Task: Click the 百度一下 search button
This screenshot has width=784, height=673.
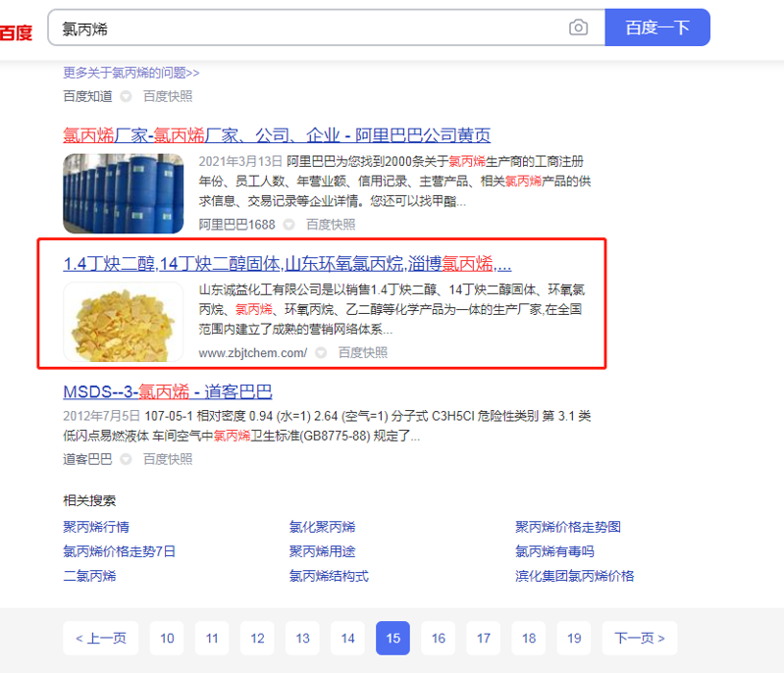Action: pos(657,27)
